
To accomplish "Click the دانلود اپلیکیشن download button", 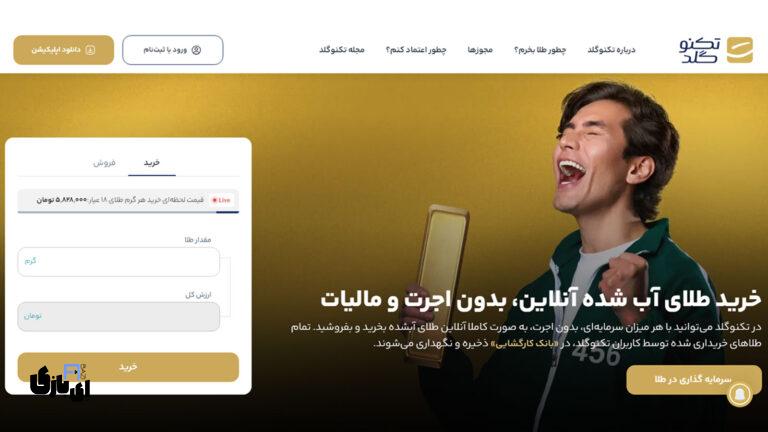I will pos(64,50).
